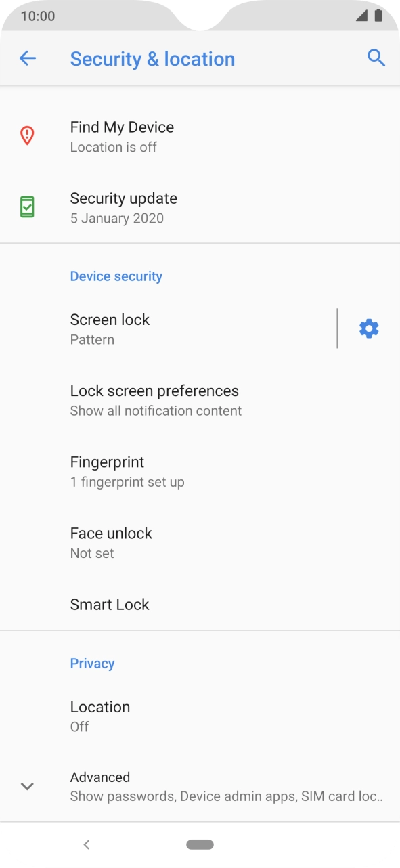
Task: Open Screen lock settings via the gear icon
Action: [x=368, y=328]
